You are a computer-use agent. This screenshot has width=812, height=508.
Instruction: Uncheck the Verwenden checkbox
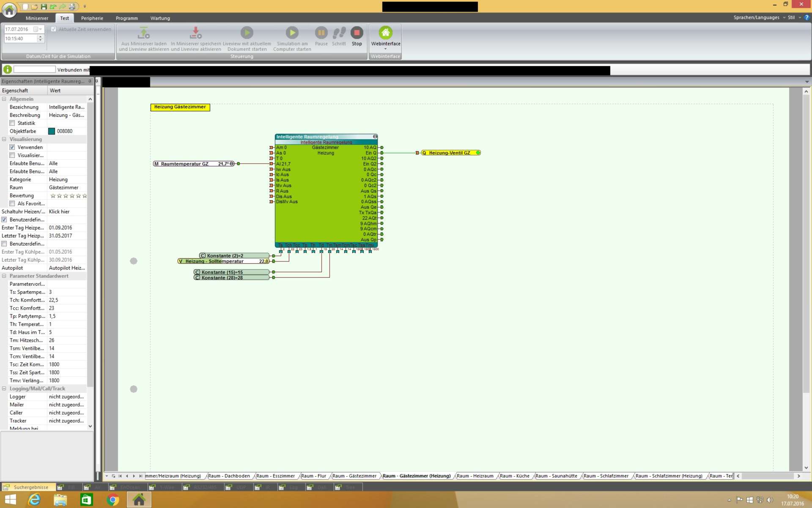[x=12, y=147]
